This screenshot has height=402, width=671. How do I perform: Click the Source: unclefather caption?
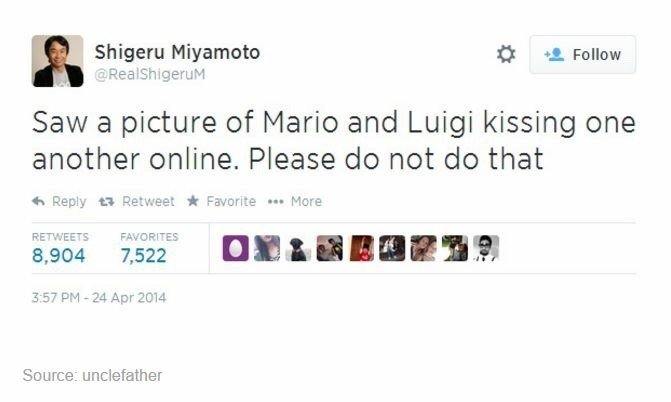point(92,376)
